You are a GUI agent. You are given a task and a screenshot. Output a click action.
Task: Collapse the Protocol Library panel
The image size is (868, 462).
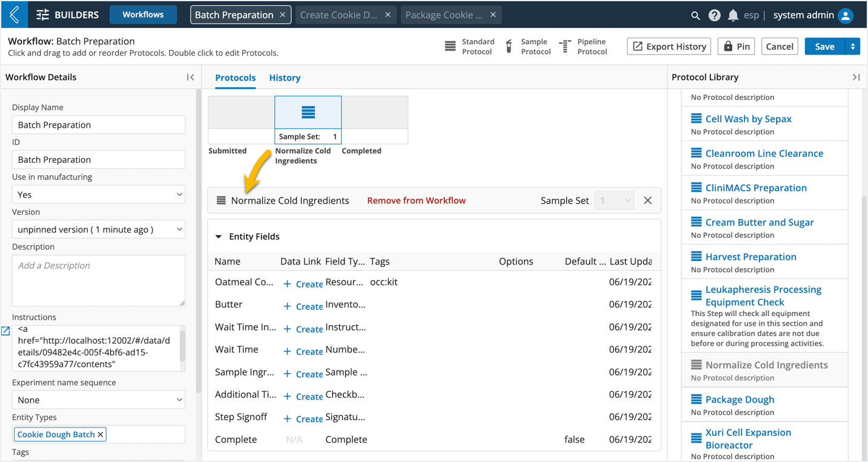(x=856, y=77)
